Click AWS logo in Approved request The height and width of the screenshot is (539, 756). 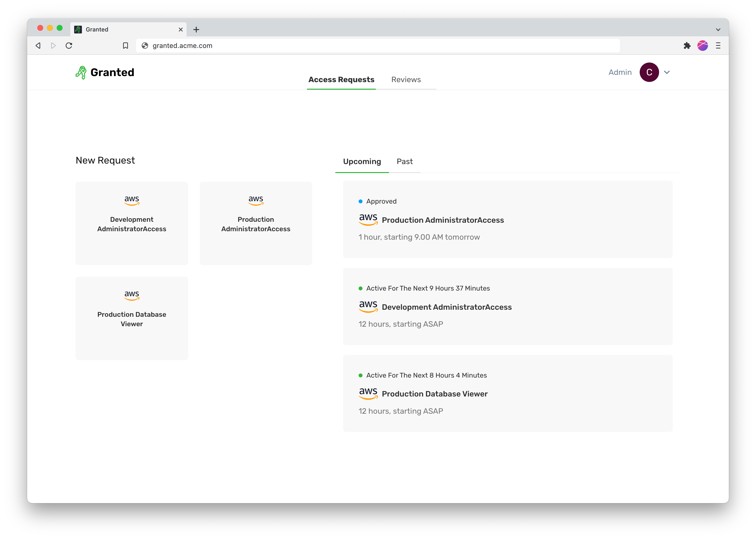click(368, 219)
